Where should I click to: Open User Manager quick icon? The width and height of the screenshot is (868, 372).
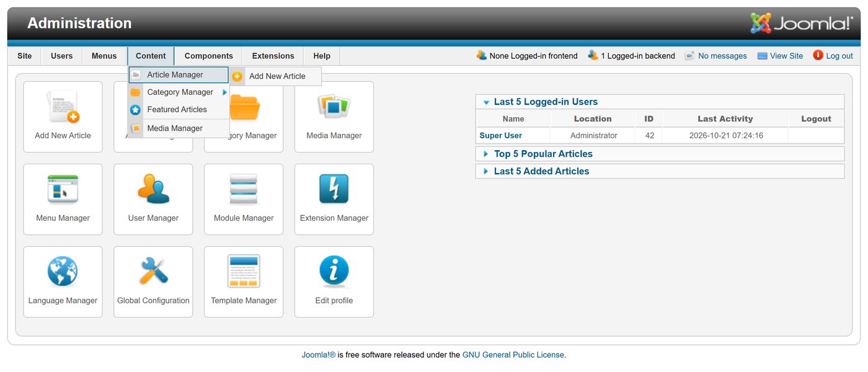(x=153, y=199)
